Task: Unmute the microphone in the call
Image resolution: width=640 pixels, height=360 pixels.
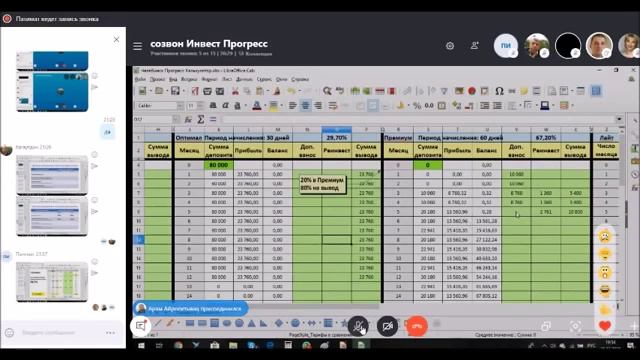Action: [358, 326]
